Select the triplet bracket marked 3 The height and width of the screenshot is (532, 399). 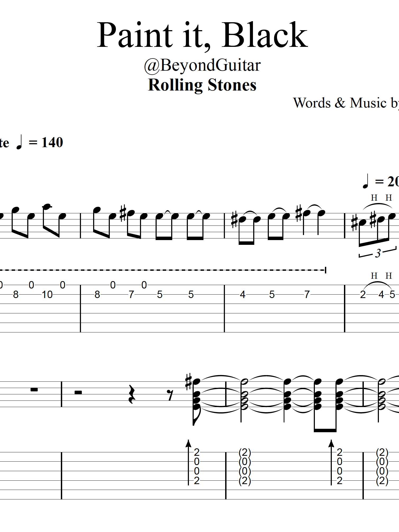[378, 253]
